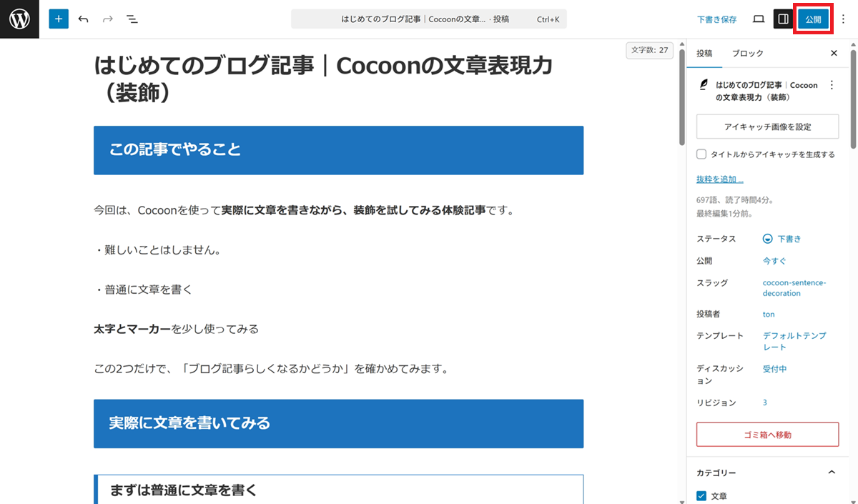Uncheck the 文章 category checkbox
Viewport: 858px width, 504px height.
click(x=701, y=495)
